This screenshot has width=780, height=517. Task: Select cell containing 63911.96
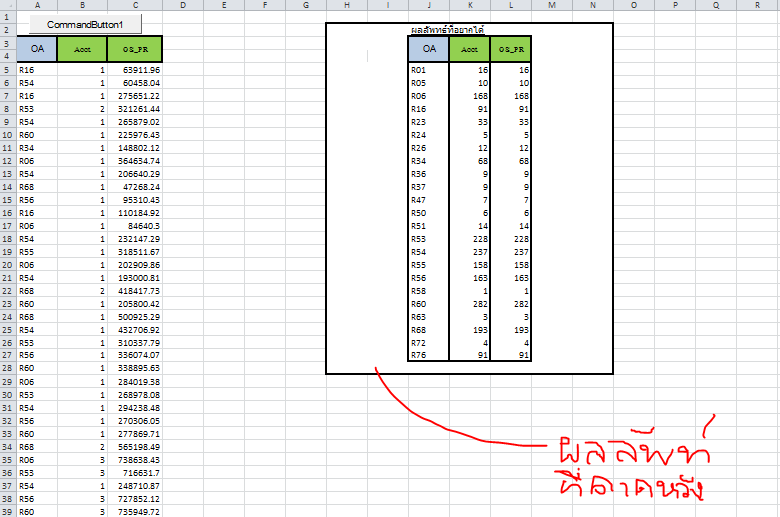[134, 71]
